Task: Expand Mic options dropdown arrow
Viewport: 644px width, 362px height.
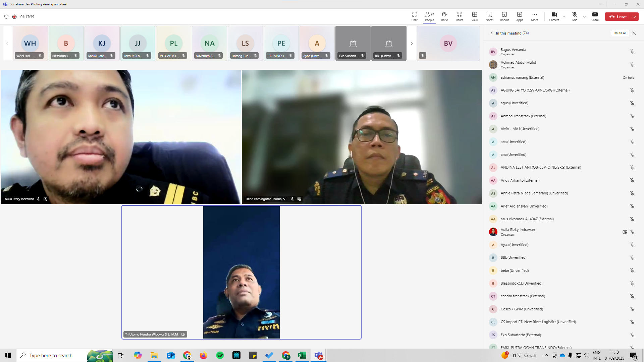Action: coord(584,17)
